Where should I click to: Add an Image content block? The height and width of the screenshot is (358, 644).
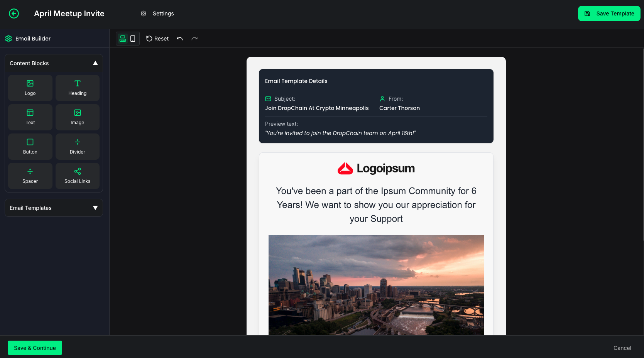tap(78, 117)
